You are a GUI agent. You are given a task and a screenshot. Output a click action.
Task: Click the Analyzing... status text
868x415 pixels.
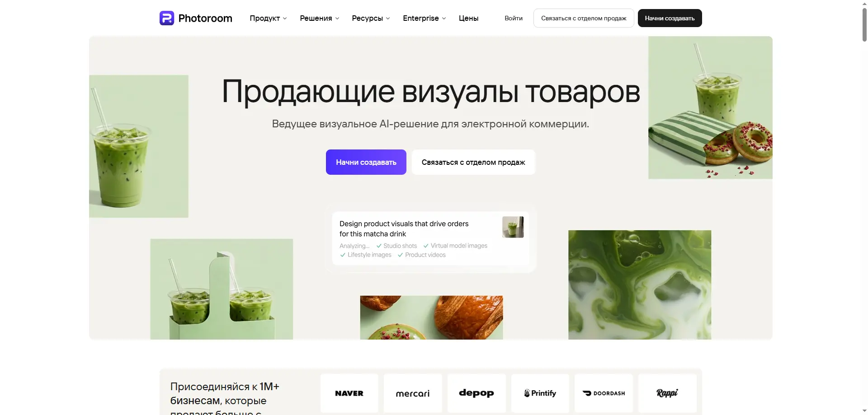tap(354, 246)
